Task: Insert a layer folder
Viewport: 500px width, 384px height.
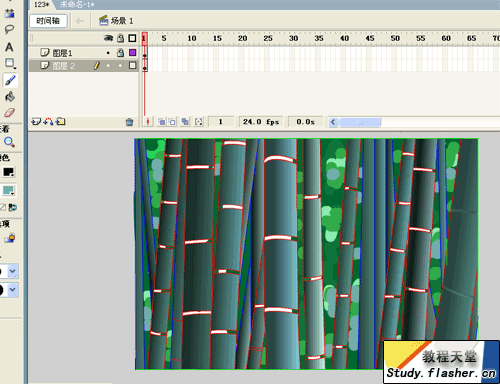Action: [60, 122]
